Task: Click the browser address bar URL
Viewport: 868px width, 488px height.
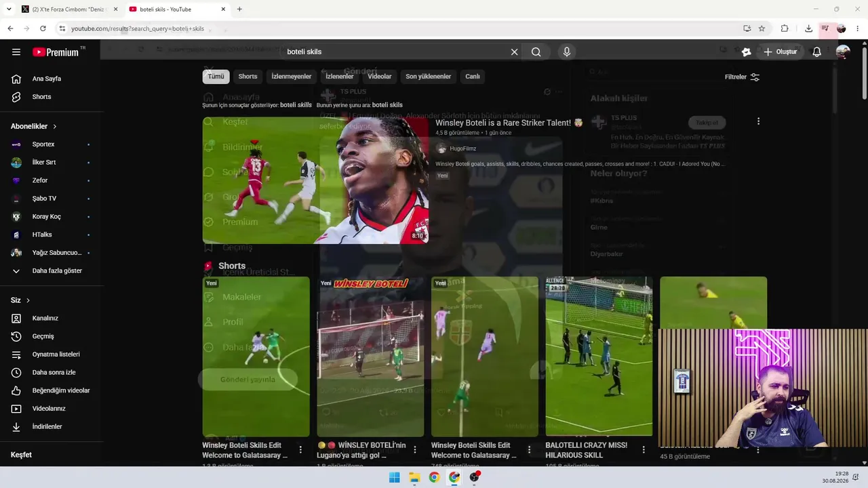Action: point(138,28)
